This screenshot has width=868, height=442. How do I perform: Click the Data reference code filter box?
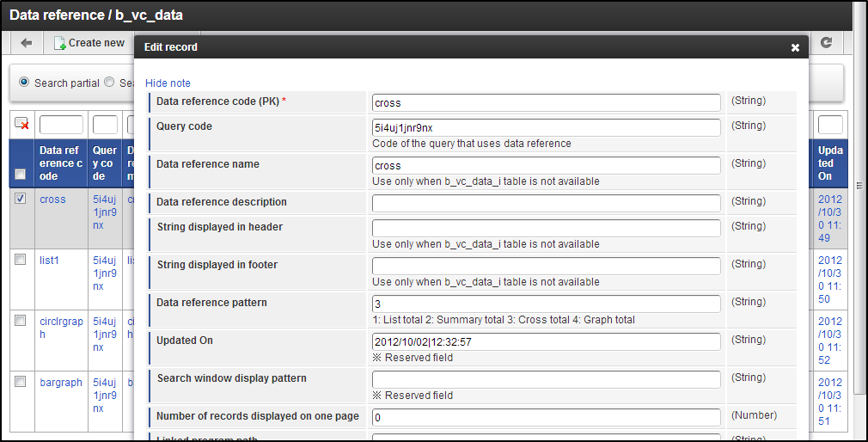coord(61,126)
